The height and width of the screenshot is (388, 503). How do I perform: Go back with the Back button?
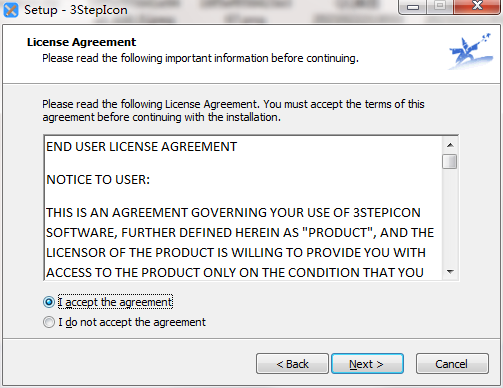click(292, 364)
